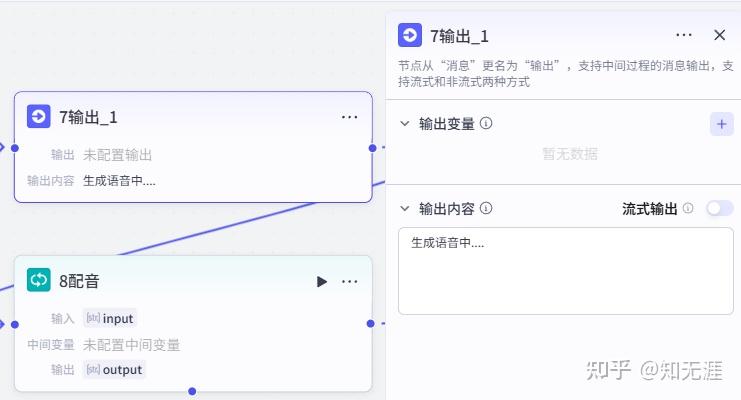Click into the 生成语音中.... output content textbox
This screenshot has width=741, height=400.
coord(566,271)
